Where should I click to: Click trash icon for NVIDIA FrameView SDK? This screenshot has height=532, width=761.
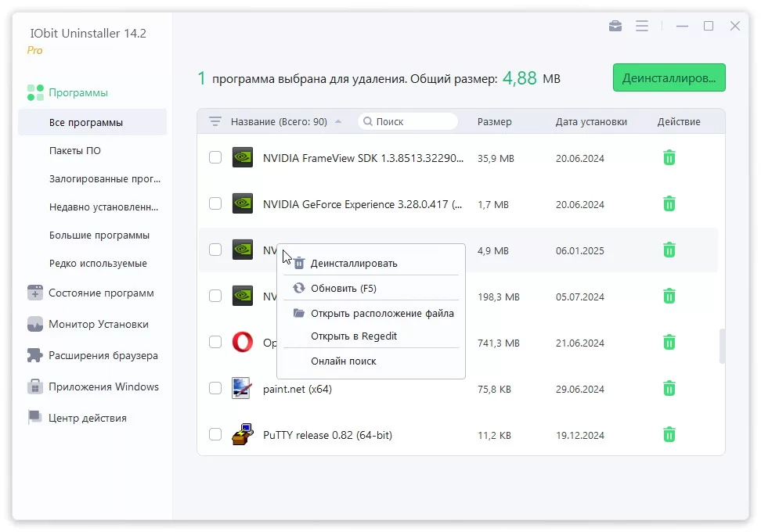click(669, 157)
